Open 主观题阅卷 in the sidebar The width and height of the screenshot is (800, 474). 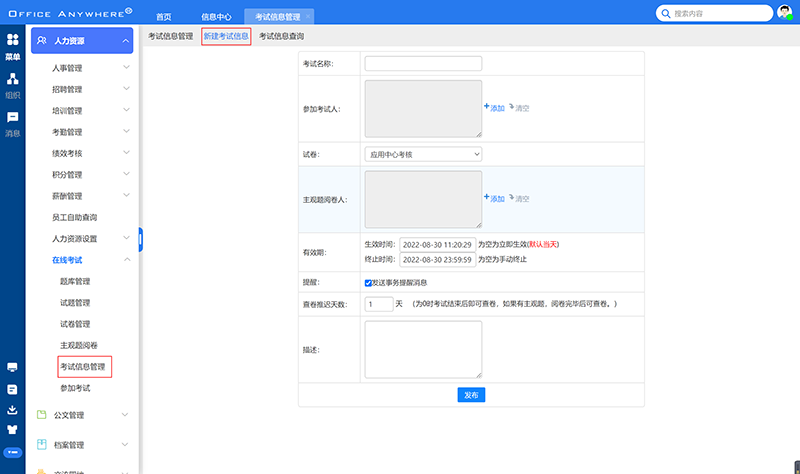coord(79,345)
